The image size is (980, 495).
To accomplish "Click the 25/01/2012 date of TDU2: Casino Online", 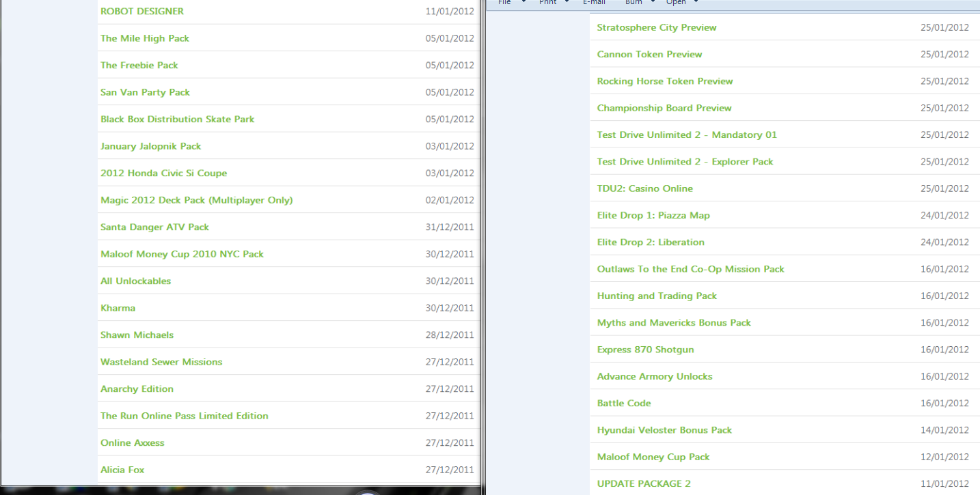I will 944,188.
